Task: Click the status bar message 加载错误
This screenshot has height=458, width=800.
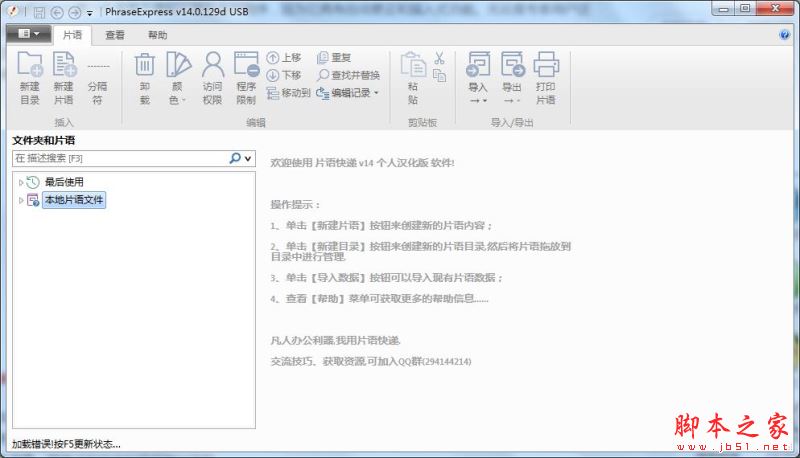Action: click(66, 444)
